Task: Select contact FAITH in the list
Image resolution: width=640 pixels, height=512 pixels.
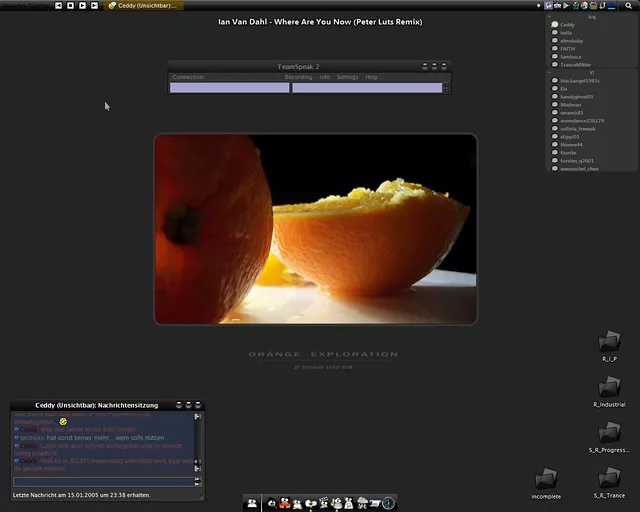Action: click(x=567, y=49)
